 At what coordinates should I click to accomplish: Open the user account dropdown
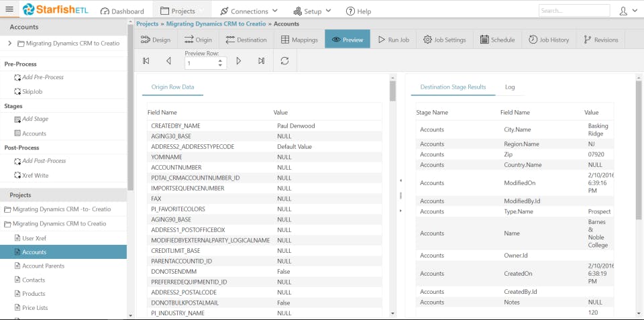628,11
